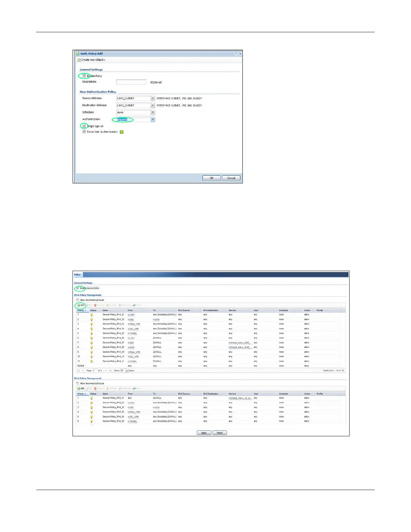Sort IPv6 table by Priority column
Viewport: 411px width, 532px height.
[x=82, y=394]
